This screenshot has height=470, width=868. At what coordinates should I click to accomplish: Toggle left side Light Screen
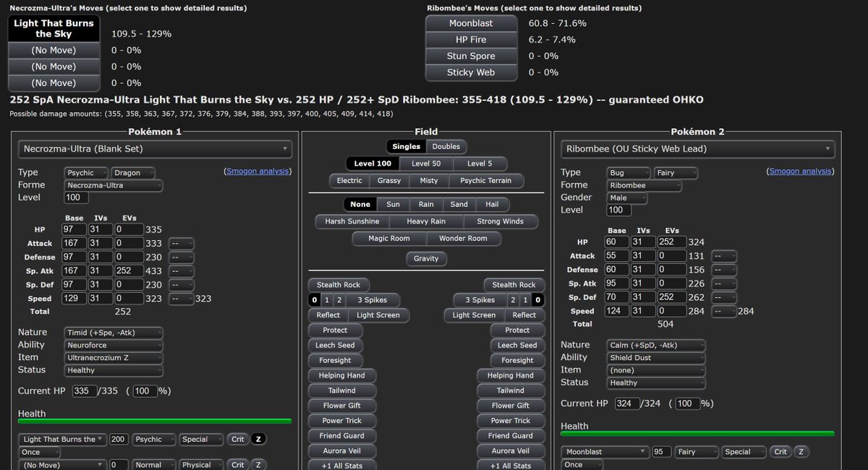click(378, 315)
